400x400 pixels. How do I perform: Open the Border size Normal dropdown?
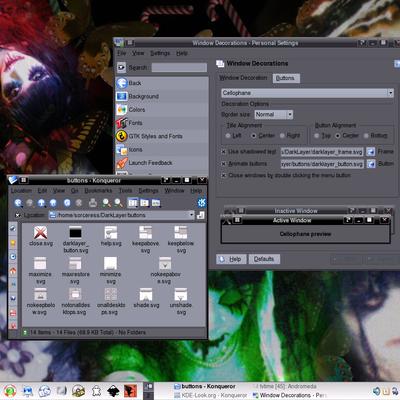click(274, 115)
